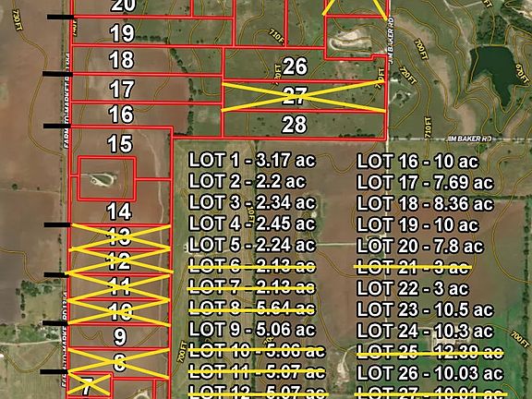
Task: Click lot number 14 on the map
Action: tap(119, 212)
